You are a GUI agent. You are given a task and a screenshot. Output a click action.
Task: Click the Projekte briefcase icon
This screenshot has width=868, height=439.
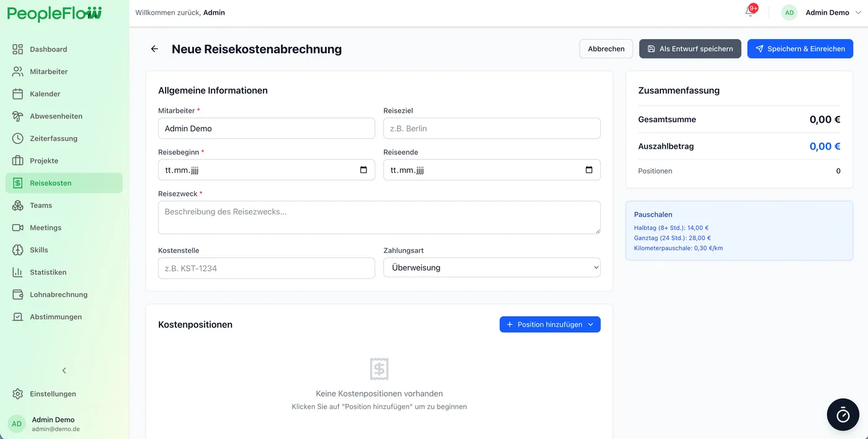pyautogui.click(x=17, y=161)
